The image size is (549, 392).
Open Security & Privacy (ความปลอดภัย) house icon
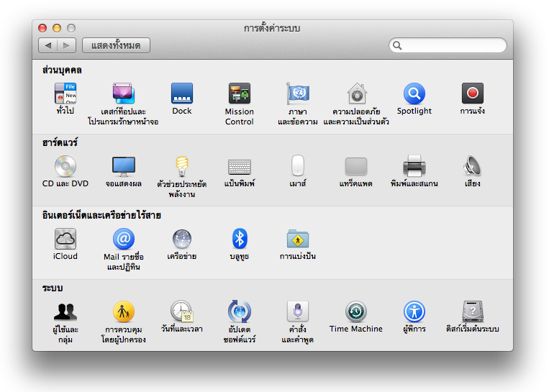click(x=356, y=94)
